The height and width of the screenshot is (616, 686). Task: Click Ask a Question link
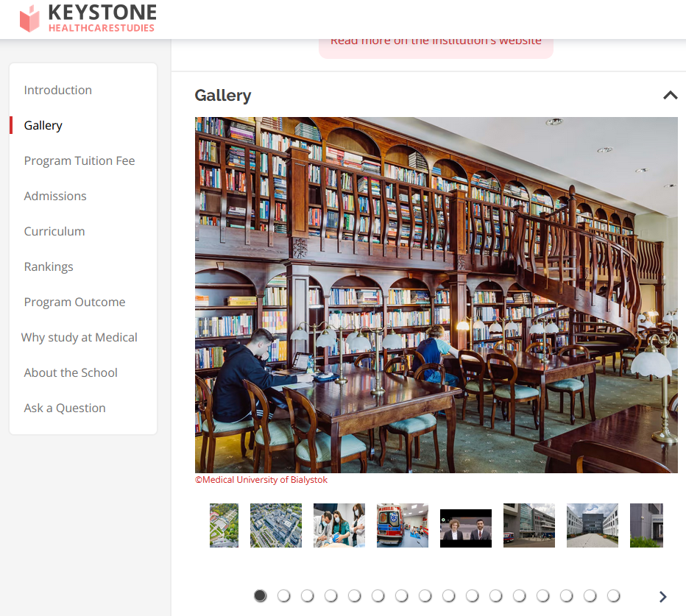point(65,408)
